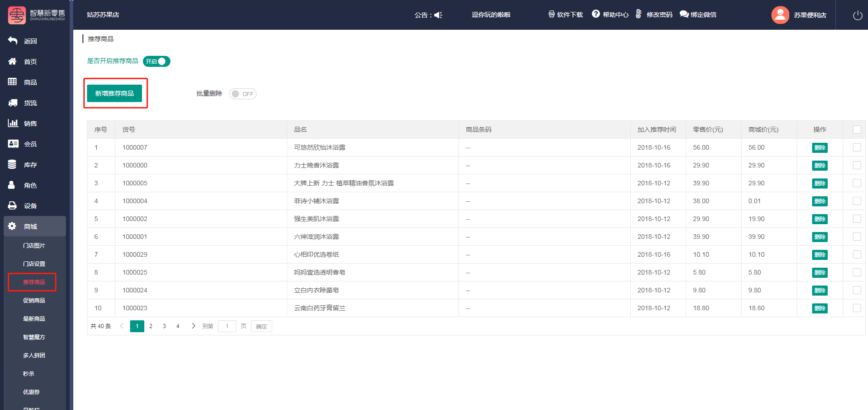This screenshot has width=868, height=410.
Task: Click the page number input field
Action: pyautogui.click(x=227, y=326)
